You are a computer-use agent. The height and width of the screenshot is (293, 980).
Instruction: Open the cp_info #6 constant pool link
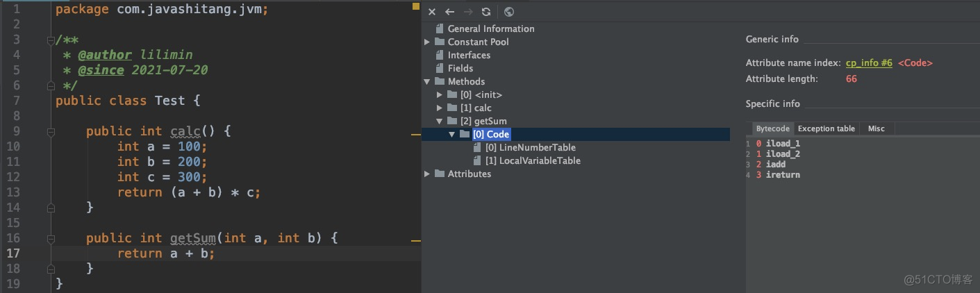point(869,62)
